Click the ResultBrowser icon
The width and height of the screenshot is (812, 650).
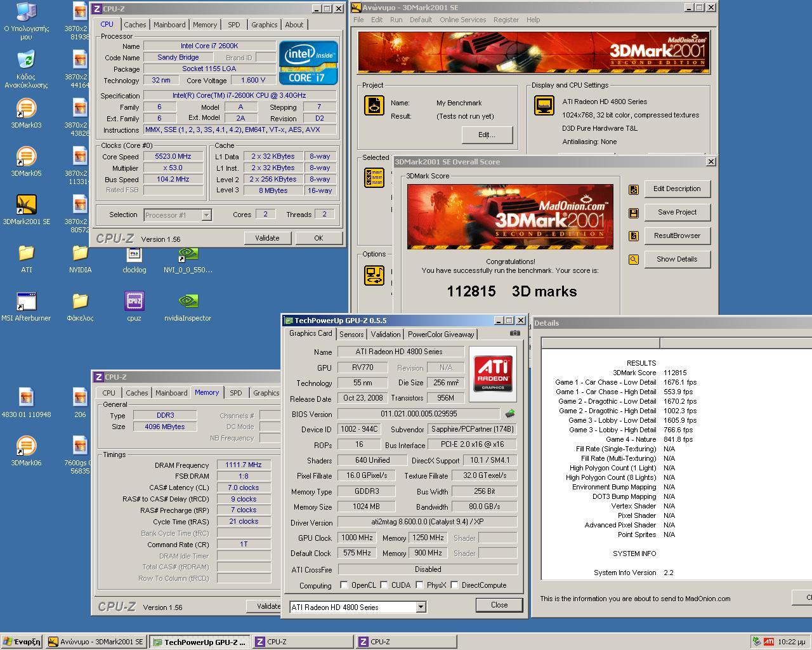click(x=633, y=236)
